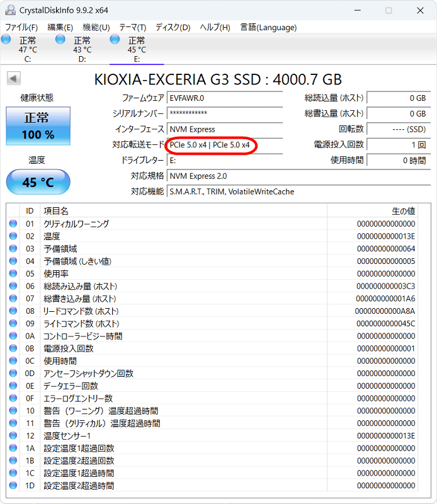Select the D: drive tab at 43 °C
This screenshot has height=504, width=437.
pyautogui.click(x=82, y=49)
